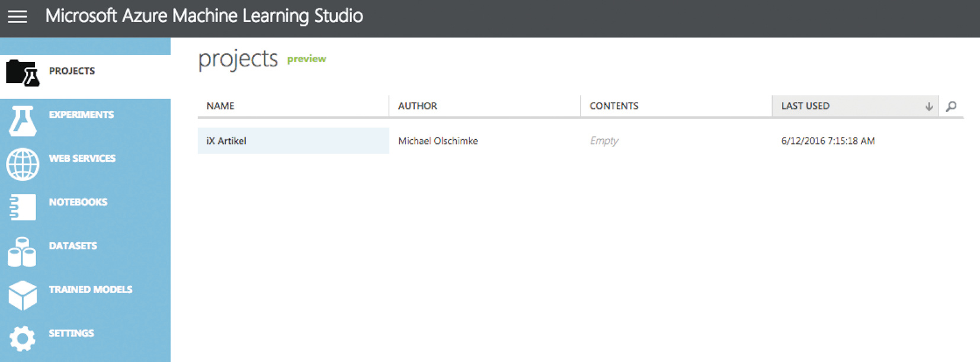Viewport: 980px width, 362px height.
Task: Click the Trained Models cube icon
Action: pyautogui.click(x=23, y=295)
